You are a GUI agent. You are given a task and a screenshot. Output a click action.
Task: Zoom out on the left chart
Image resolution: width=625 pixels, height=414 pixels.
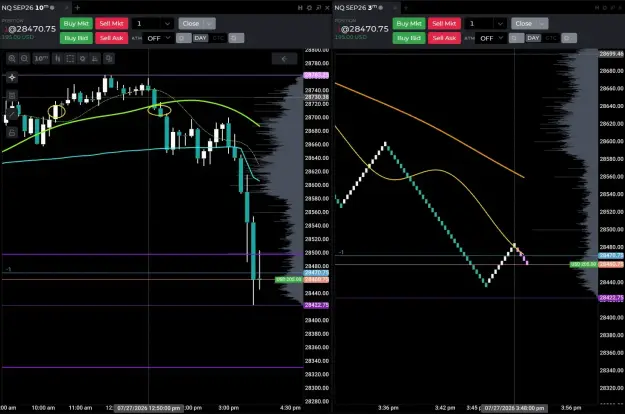coord(24,59)
